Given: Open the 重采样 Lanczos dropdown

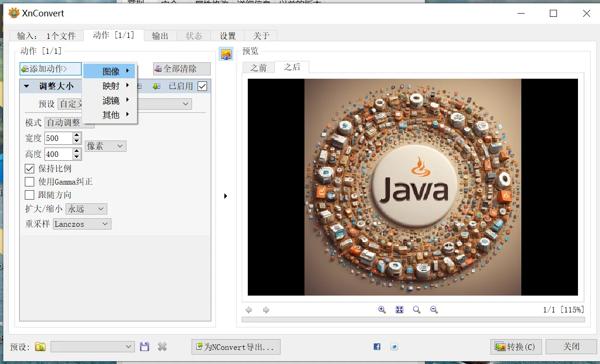Looking at the screenshot, I should pyautogui.click(x=82, y=224).
